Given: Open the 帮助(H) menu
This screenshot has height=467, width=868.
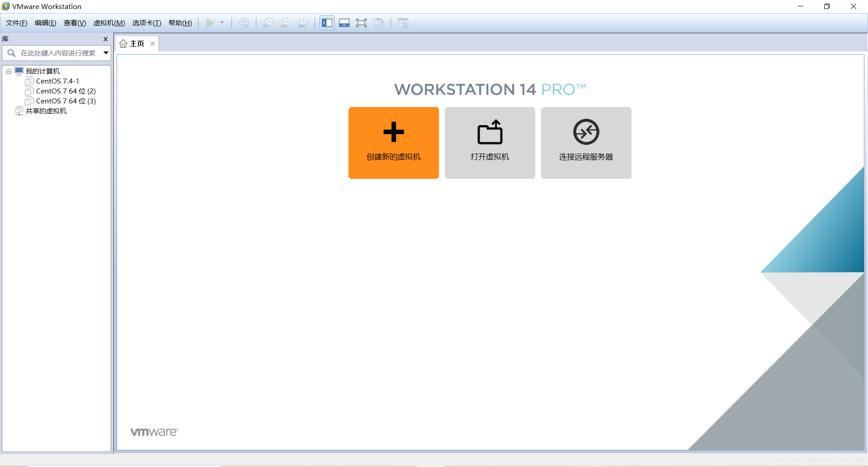Looking at the screenshot, I should point(180,23).
